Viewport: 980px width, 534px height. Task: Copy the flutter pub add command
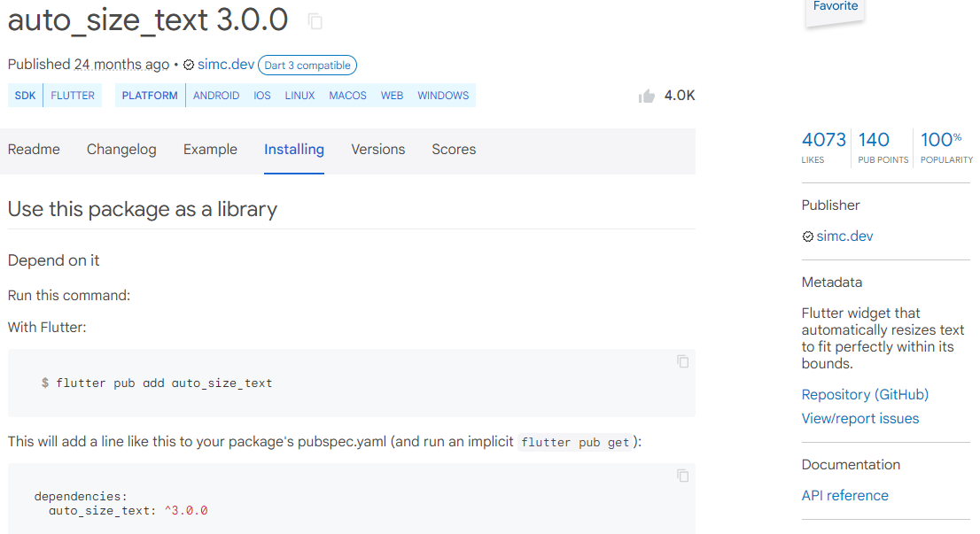(x=682, y=361)
